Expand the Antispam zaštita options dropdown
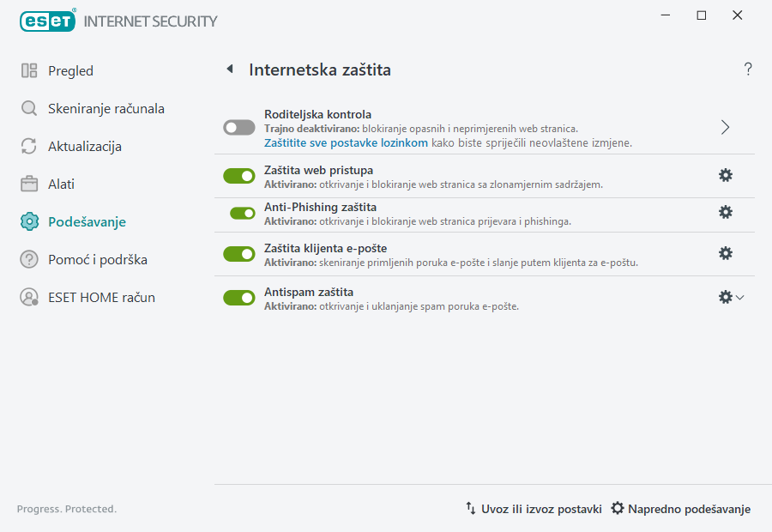The height and width of the screenshot is (532, 772). (739, 299)
